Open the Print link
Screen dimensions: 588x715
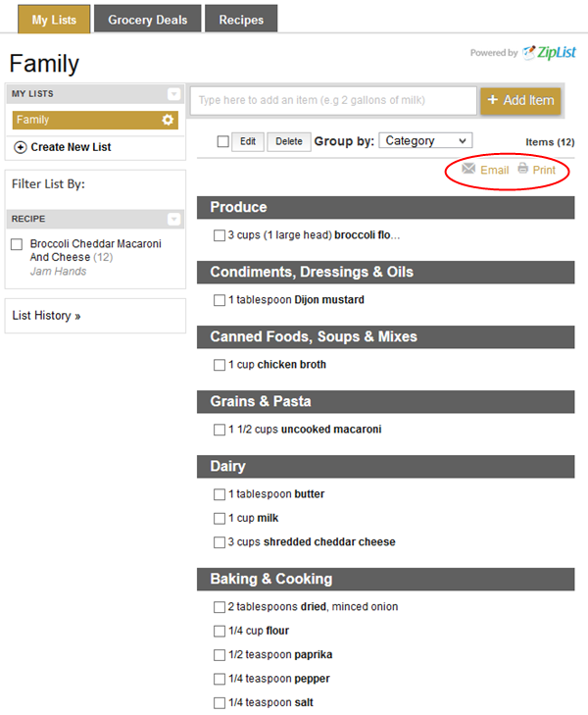tap(544, 170)
